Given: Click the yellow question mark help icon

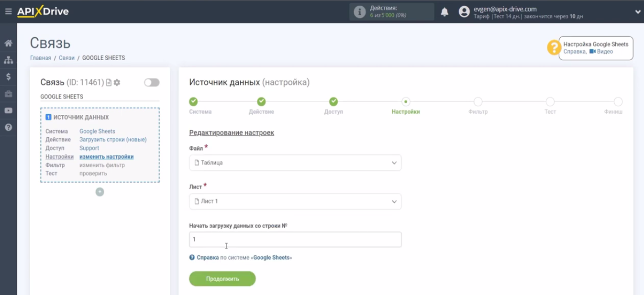Looking at the screenshot, I should click(554, 47).
